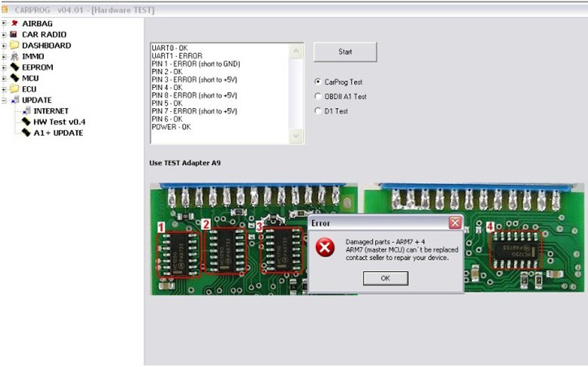Select the D1 Test radio button

pyautogui.click(x=318, y=110)
